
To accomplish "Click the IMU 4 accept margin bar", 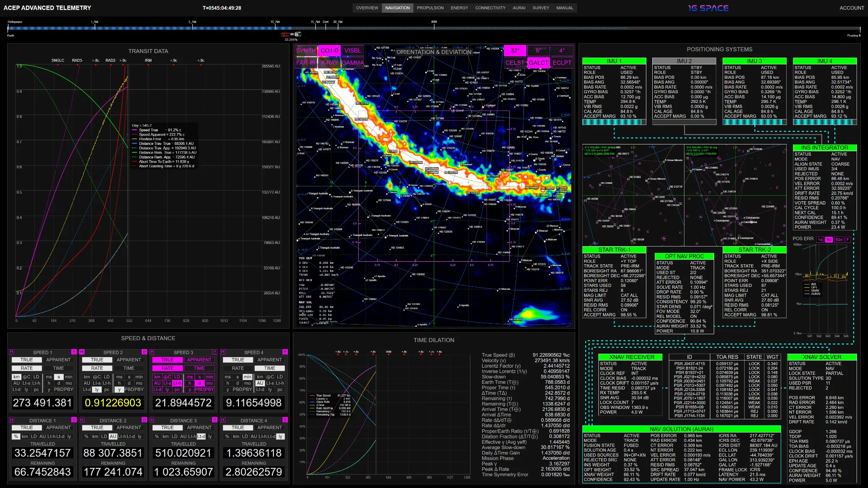I will click(825, 122).
